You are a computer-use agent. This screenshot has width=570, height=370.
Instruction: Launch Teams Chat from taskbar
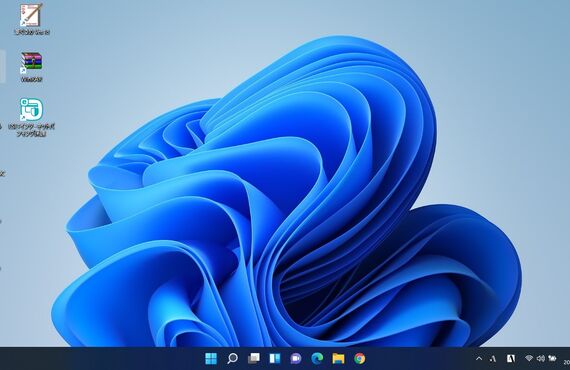[296, 358]
